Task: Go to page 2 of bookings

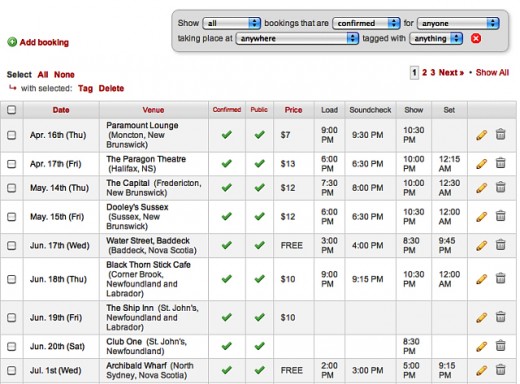Action: [424, 72]
